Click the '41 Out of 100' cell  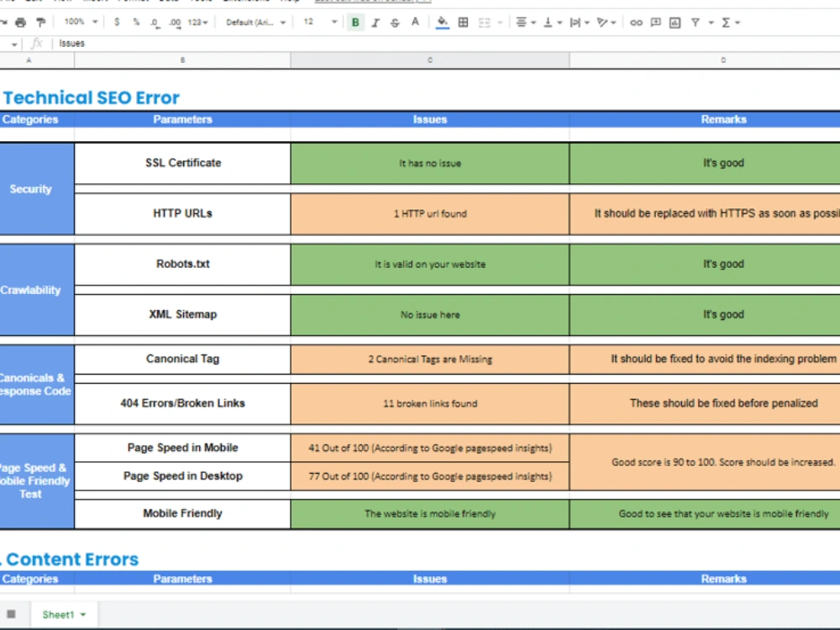[430, 448]
